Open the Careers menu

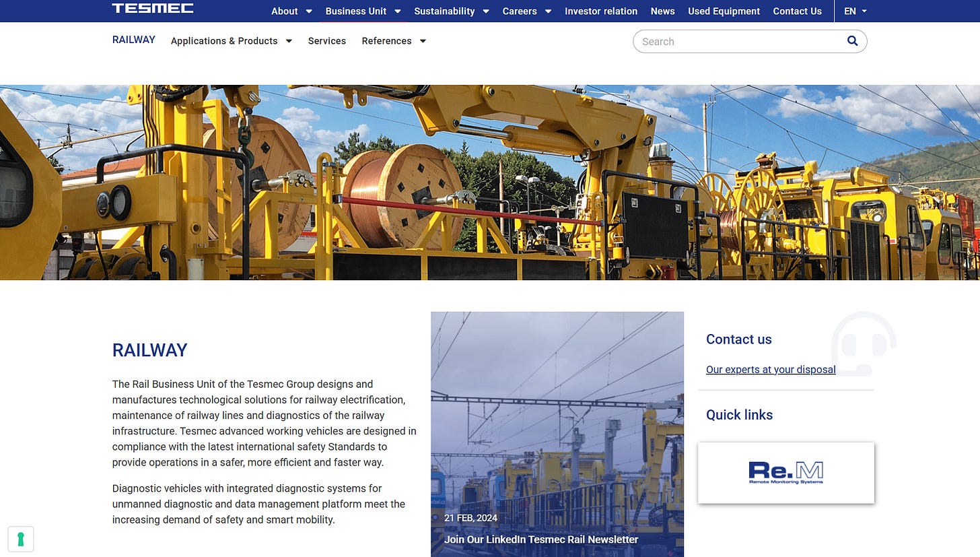520,11
